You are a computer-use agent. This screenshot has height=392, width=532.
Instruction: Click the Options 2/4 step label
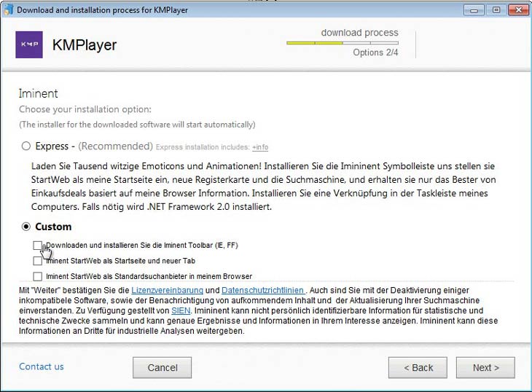375,52
